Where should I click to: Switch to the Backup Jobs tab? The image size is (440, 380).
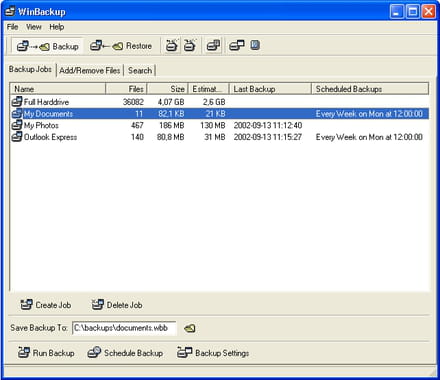tap(30, 69)
